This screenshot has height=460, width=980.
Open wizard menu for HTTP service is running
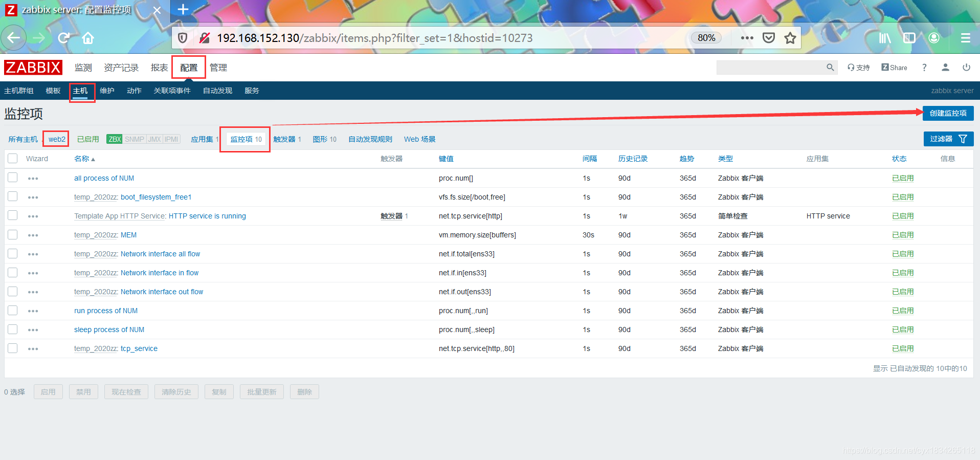[33, 216]
